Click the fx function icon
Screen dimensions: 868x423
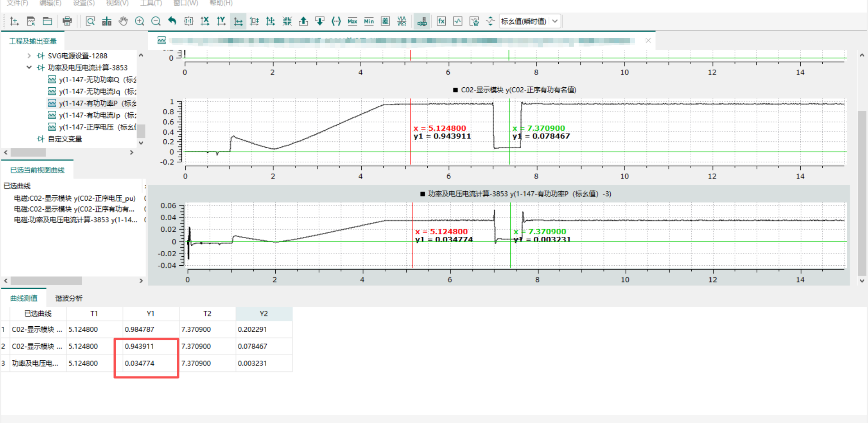click(x=441, y=21)
